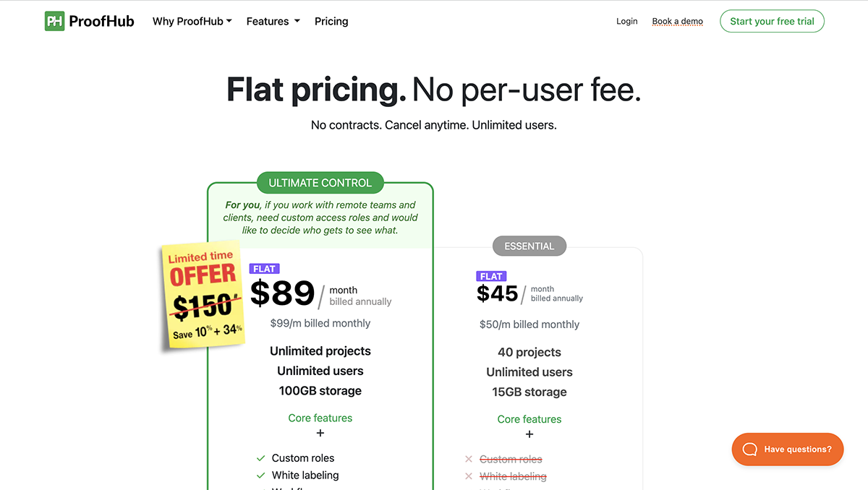Start your free trial
Image resolution: width=868 pixels, height=490 pixels.
tap(772, 21)
